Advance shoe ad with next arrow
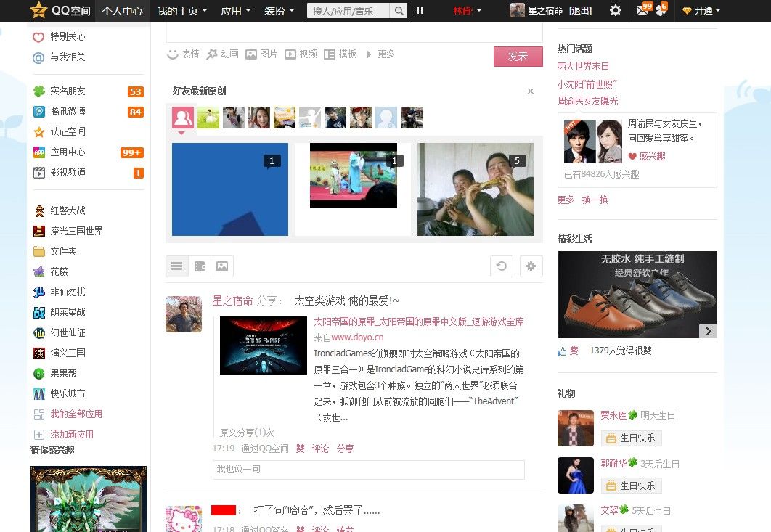Viewport: 771px width, 532px height. point(708,331)
